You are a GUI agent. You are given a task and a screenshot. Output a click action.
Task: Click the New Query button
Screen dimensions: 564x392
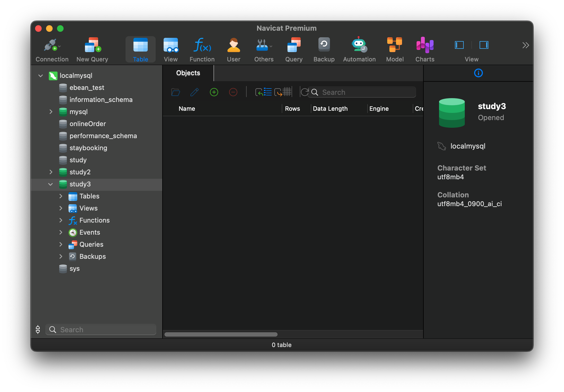pyautogui.click(x=92, y=49)
